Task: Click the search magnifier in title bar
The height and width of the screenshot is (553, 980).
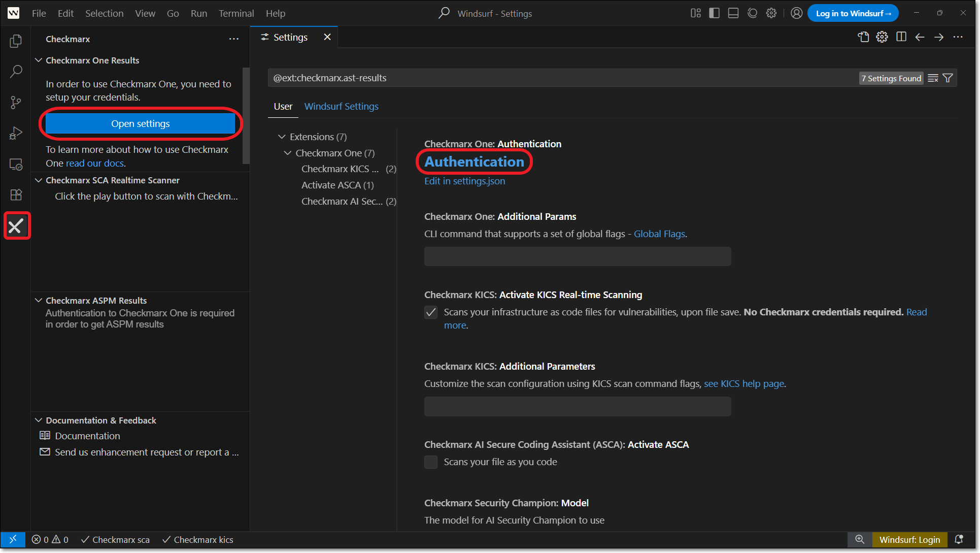Action: click(x=444, y=13)
